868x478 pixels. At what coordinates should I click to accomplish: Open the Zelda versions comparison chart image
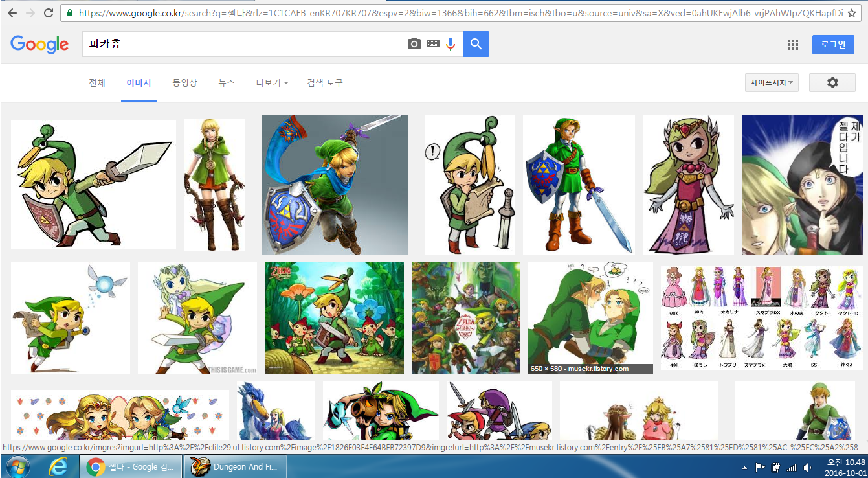[762, 318]
